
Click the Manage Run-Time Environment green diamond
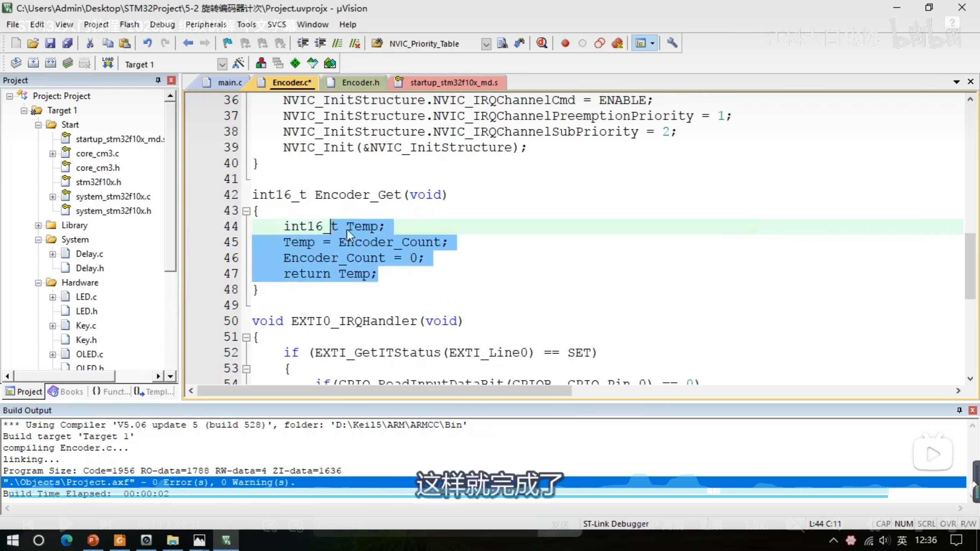tap(295, 63)
